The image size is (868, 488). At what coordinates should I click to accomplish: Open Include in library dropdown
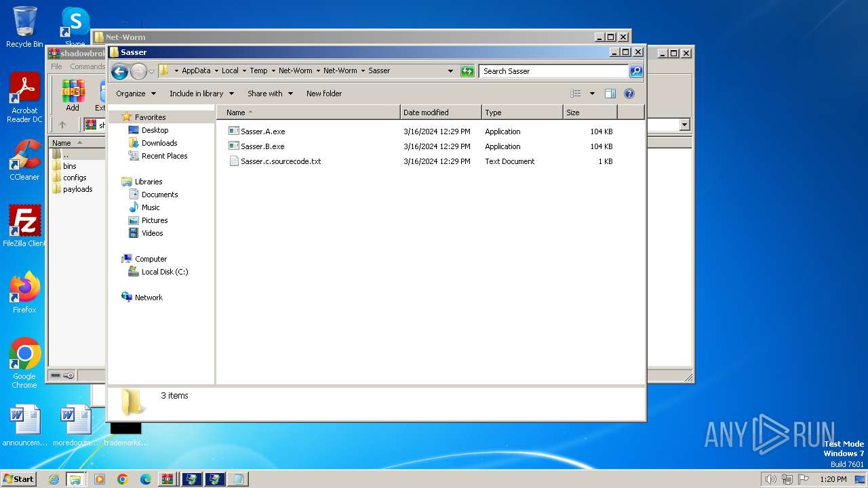click(201, 94)
